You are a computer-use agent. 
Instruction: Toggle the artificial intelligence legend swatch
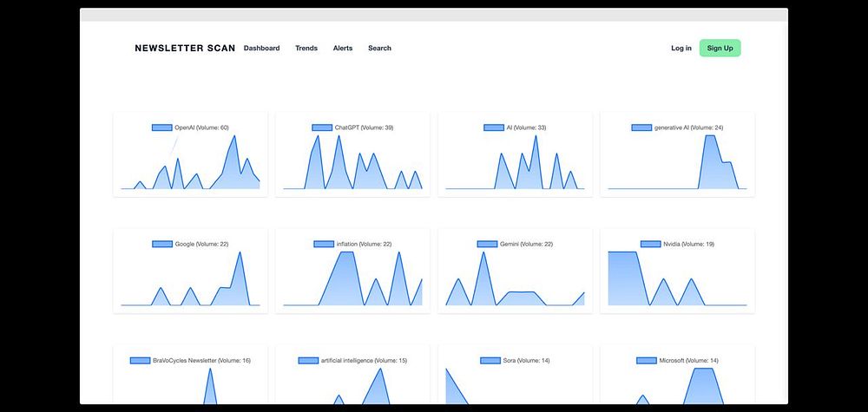[308, 361]
